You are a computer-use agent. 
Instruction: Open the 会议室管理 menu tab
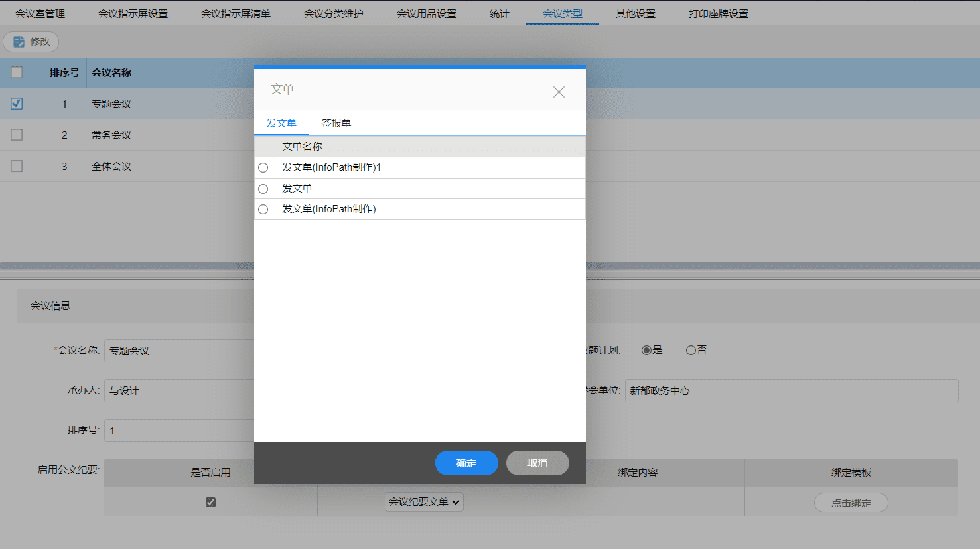coord(40,13)
